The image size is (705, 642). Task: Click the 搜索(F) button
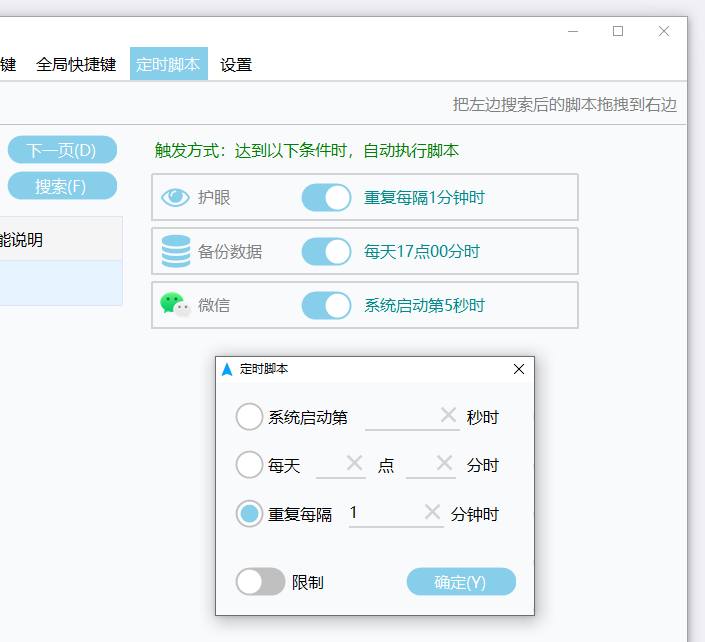[x=62, y=186]
